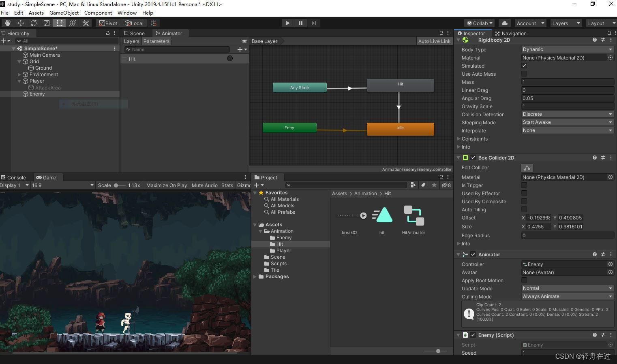617x364 pixels.
Task: Open Culling Mode dropdown
Action: point(568,296)
